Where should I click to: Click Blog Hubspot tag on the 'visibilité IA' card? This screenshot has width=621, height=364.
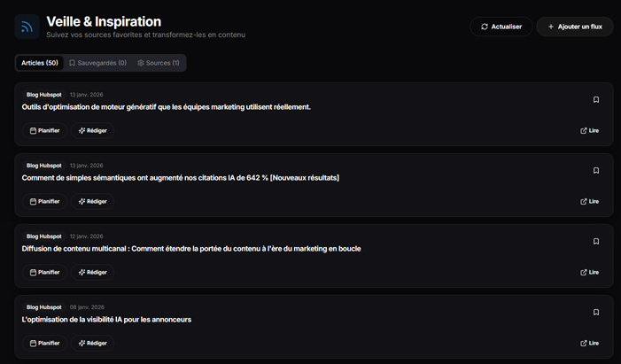tap(44, 307)
